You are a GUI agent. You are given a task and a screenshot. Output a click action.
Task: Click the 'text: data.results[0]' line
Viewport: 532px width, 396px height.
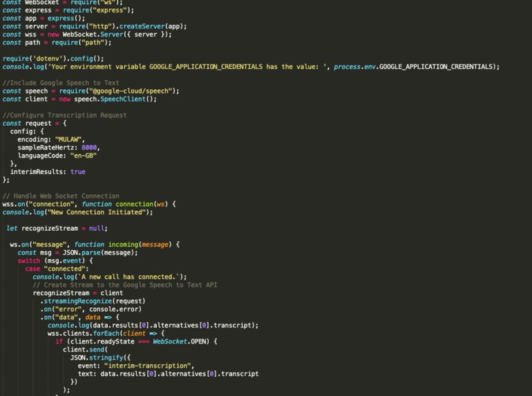pos(169,374)
